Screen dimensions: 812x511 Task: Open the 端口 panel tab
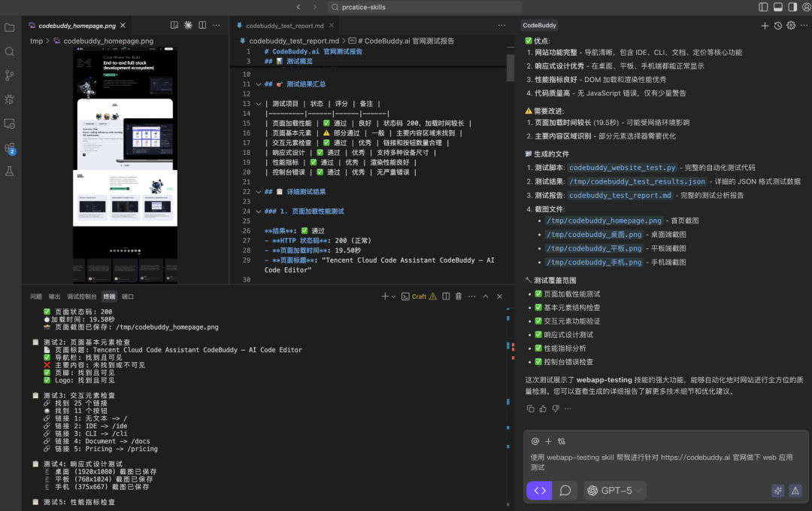tap(127, 297)
